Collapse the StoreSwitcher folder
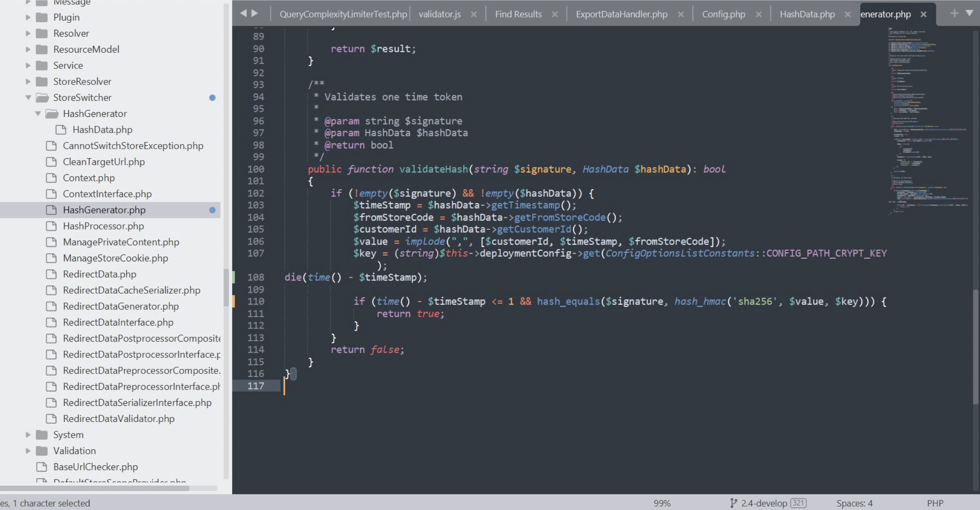The image size is (980, 510). tap(27, 97)
